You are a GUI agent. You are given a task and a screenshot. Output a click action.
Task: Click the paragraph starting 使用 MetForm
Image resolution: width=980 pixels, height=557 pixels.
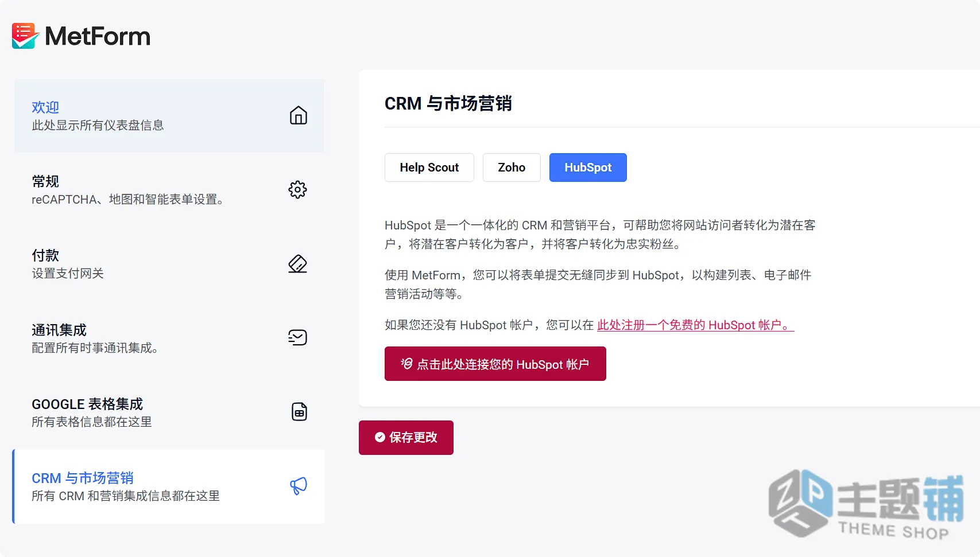598,285
